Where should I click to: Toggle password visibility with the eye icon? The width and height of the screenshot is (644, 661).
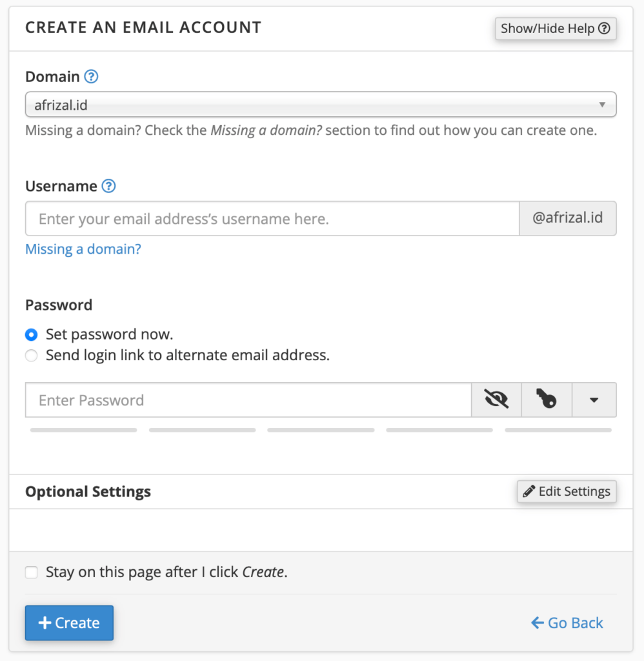coord(496,400)
